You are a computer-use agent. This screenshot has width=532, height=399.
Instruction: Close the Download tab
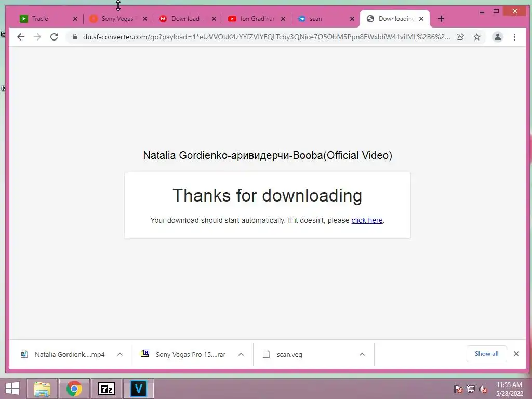point(214,19)
